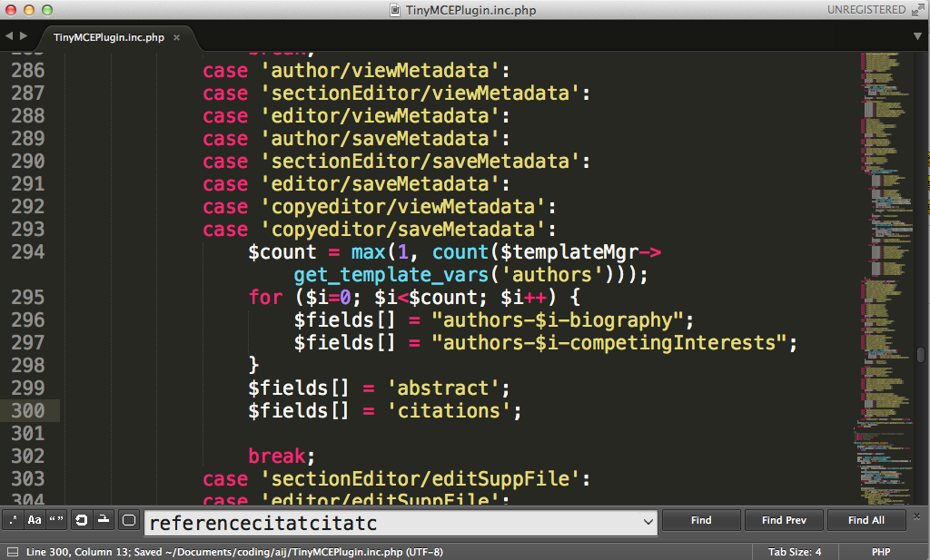The width and height of the screenshot is (930, 560).
Task: Open the tab list dropdown arrow
Action: 917,36
